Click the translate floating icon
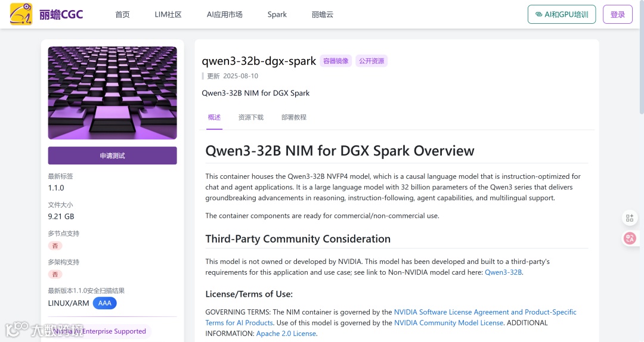The width and height of the screenshot is (644, 342). (x=630, y=238)
